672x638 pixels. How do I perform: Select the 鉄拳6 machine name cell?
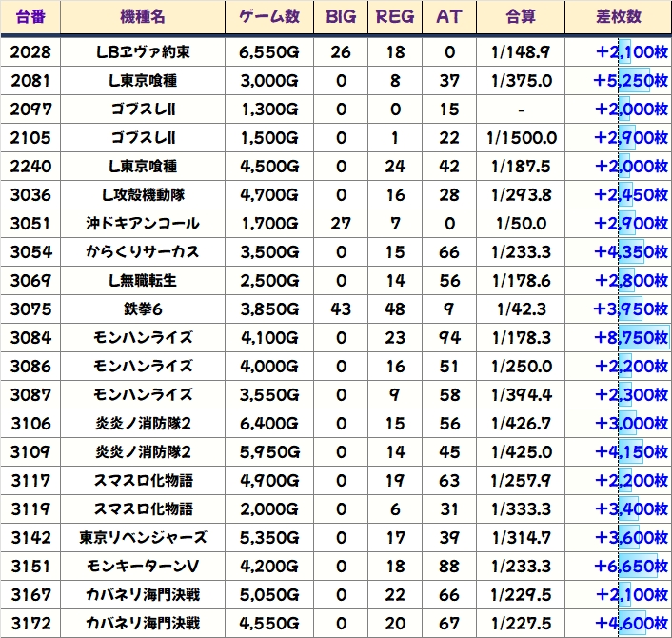[143, 309]
